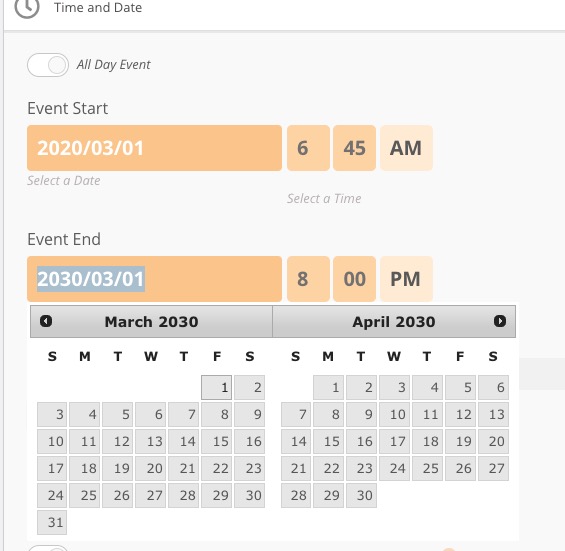Open Event Start hour field showing 6
This screenshot has height=551, width=565.
click(x=308, y=148)
